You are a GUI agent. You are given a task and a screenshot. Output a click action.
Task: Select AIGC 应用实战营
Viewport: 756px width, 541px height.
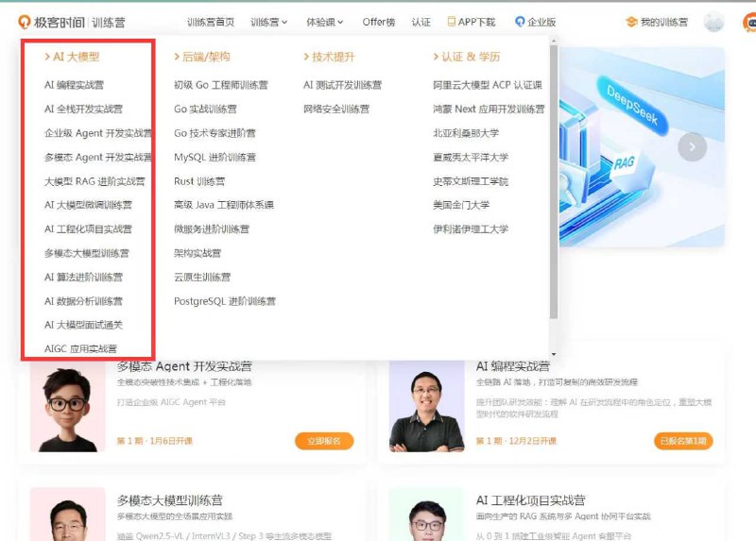(80, 348)
